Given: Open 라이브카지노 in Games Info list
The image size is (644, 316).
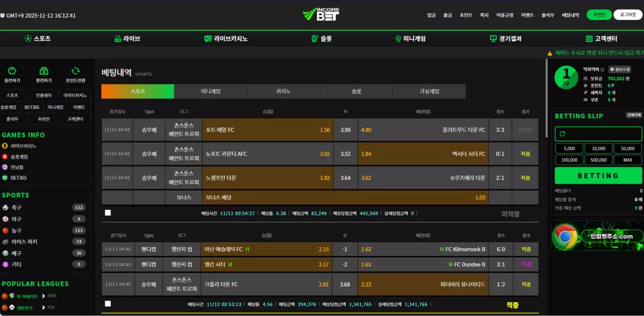Looking at the screenshot, I should pyautogui.click(x=23, y=146).
